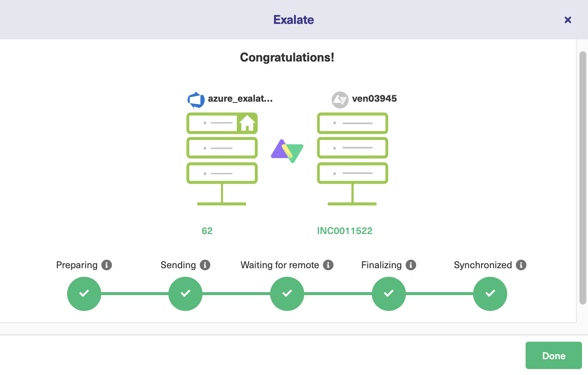The width and height of the screenshot is (588, 375).
Task: Click the Exalate dialog title
Action: [294, 20]
